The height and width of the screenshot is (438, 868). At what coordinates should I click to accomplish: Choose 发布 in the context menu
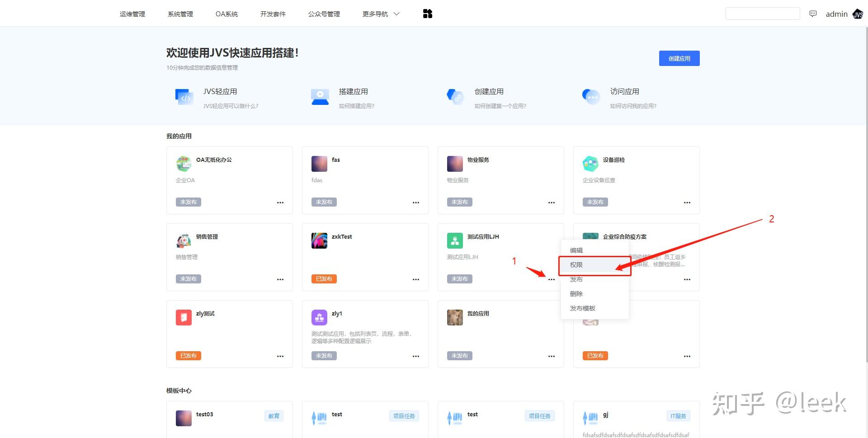click(x=595, y=279)
